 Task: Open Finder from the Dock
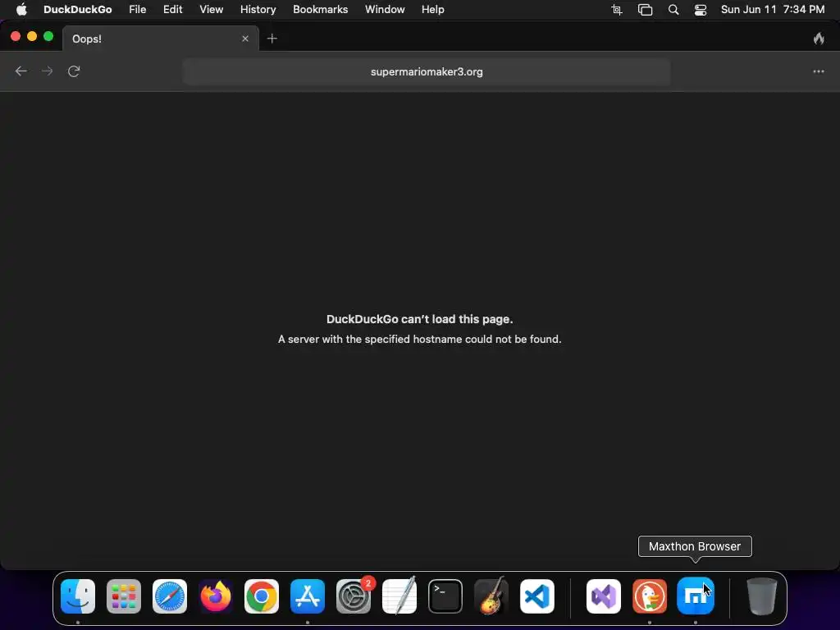[x=78, y=596]
